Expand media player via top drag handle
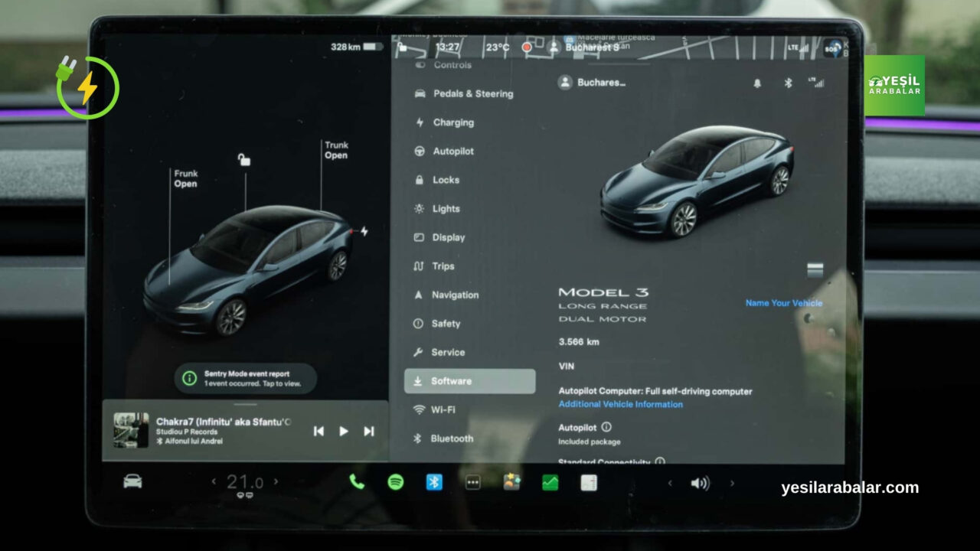Image resolution: width=980 pixels, height=551 pixels. pyautogui.click(x=245, y=404)
